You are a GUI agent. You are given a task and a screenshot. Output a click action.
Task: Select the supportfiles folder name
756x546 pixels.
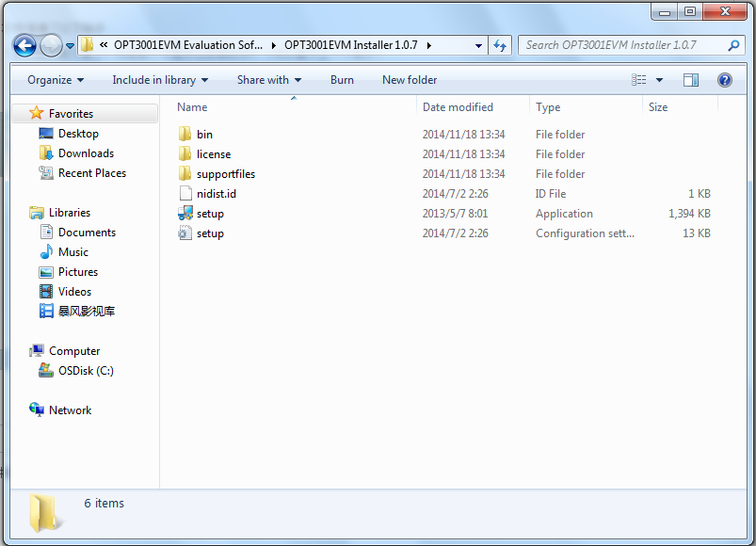click(226, 174)
